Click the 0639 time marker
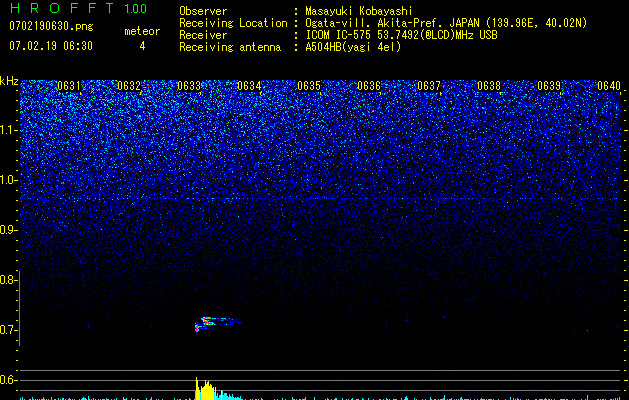Image resolution: width=629 pixels, height=400 pixels. (x=549, y=86)
